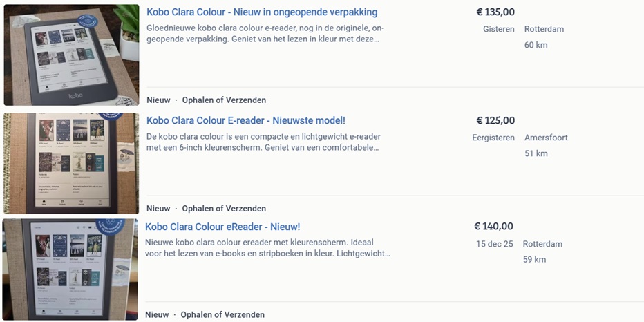Open the €135,00 Kobo Clara Colour thumbnail
Screen dimensions: 644x322
coord(71,55)
